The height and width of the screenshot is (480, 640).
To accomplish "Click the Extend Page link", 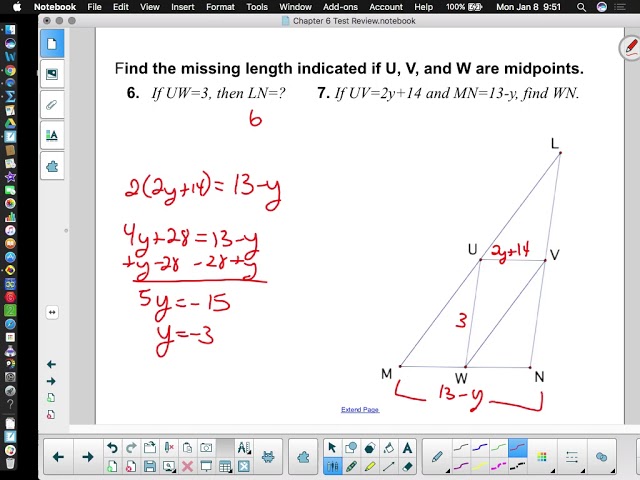I will tap(360, 409).
